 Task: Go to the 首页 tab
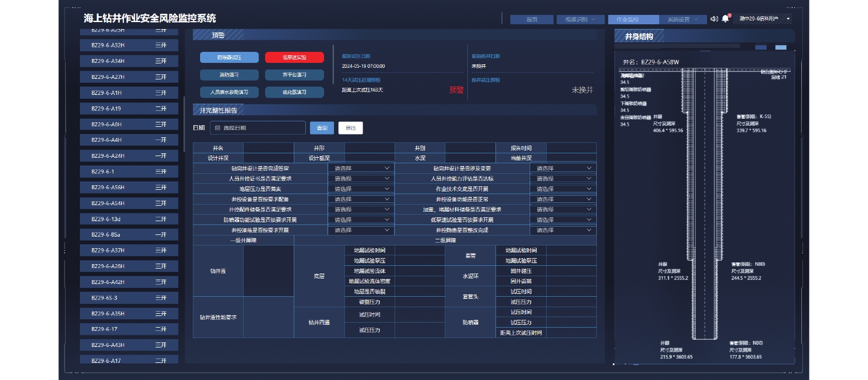(531, 19)
